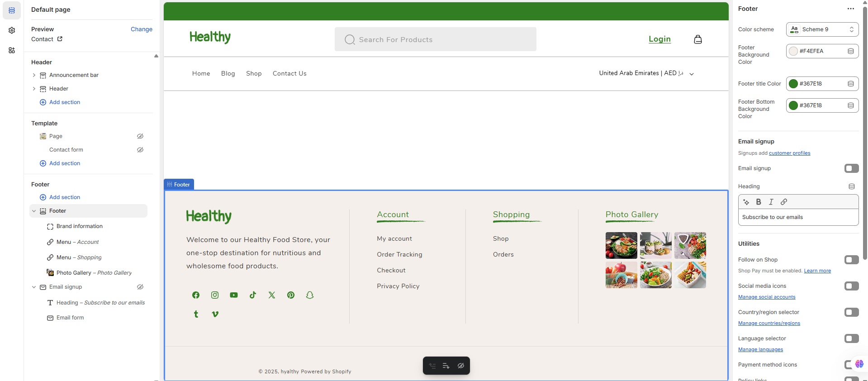Insert link in Heading editor
Image resolution: width=868 pixels, height=381 pixels.
pyautogui.click(x=784, y=202)
